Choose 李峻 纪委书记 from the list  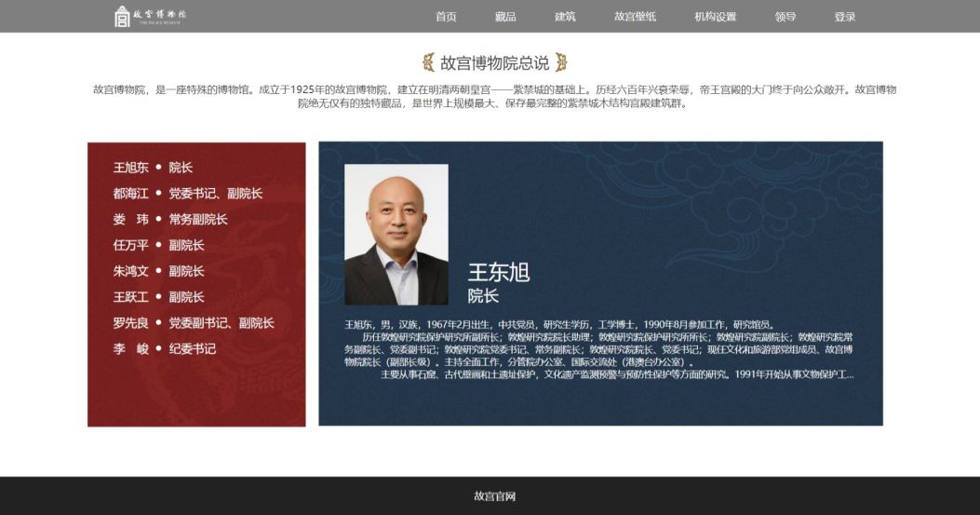click(x=165, y=348)
